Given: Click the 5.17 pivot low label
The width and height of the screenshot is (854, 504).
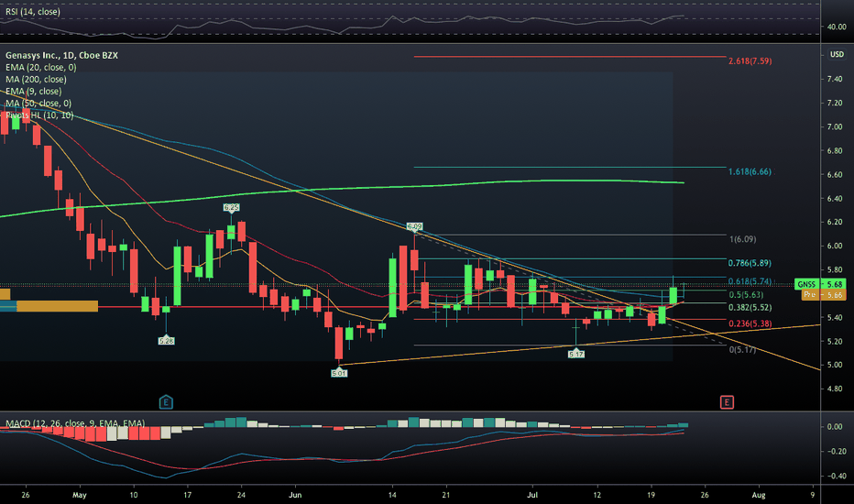Looking at the screenshot, I should tap(576, 354).
